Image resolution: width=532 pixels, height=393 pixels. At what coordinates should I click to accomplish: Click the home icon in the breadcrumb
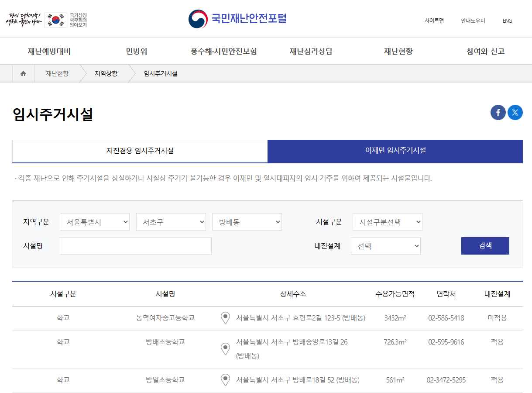pos(23,73)
